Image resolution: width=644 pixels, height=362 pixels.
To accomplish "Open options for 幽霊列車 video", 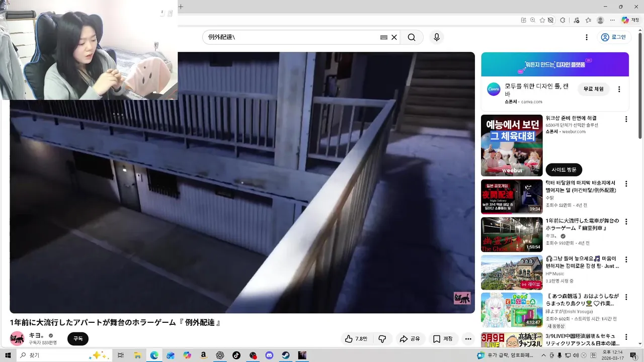I will click(626, 222).
